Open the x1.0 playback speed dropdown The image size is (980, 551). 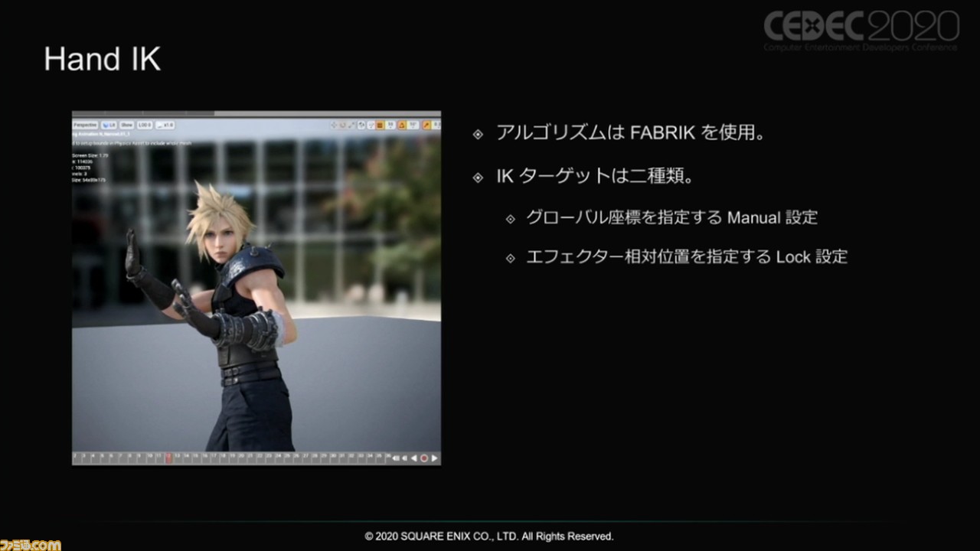coord(165,125)
